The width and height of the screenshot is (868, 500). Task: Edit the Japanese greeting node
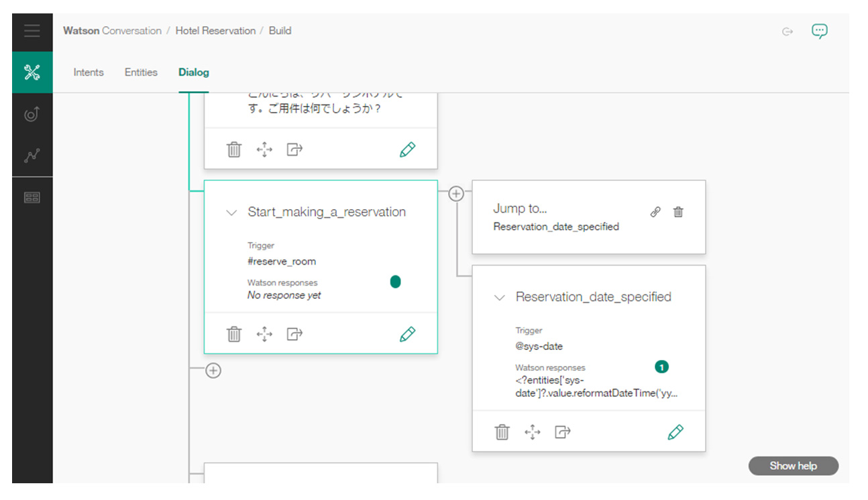[407, 149]
